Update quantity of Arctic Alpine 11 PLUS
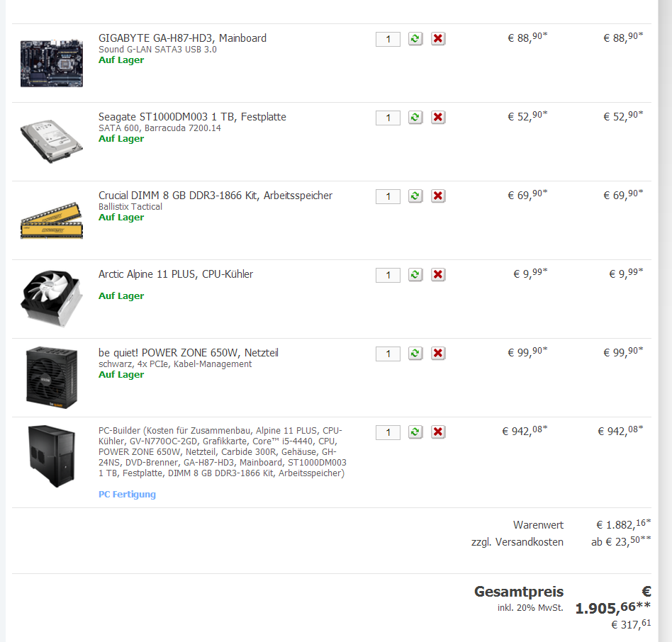Screen dimensions: 672x642 point(415,274)
